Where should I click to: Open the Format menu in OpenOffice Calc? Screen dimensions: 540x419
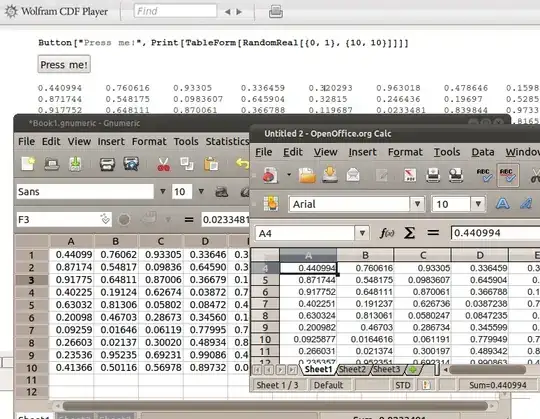[x=405, y=152]
